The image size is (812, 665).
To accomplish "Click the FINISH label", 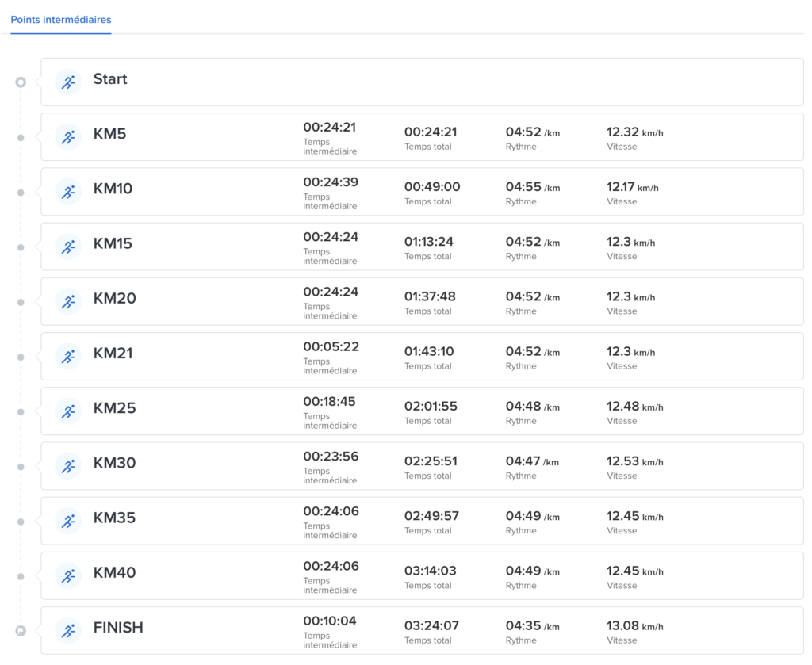I will (x=118, y=628).
